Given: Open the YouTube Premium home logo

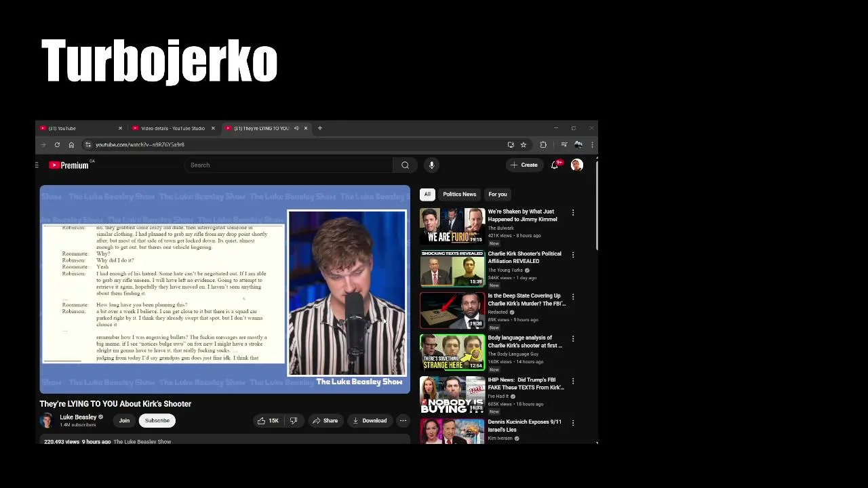Looking at the screenshot, I should click(68, 165).
